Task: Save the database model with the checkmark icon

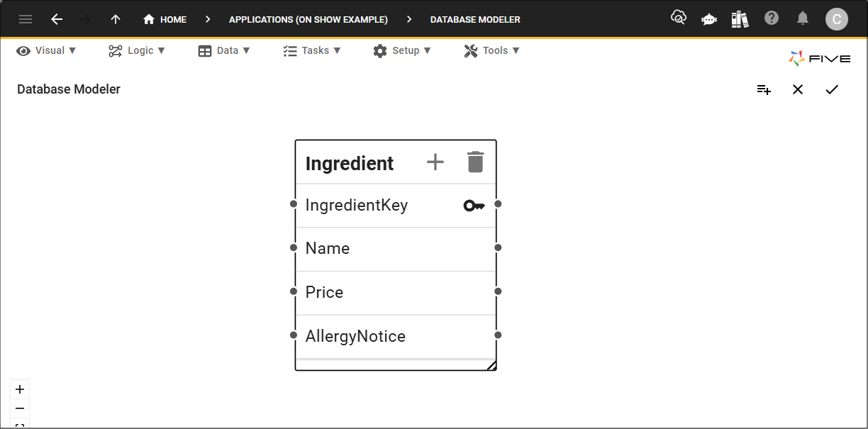Action: (832, 89)
